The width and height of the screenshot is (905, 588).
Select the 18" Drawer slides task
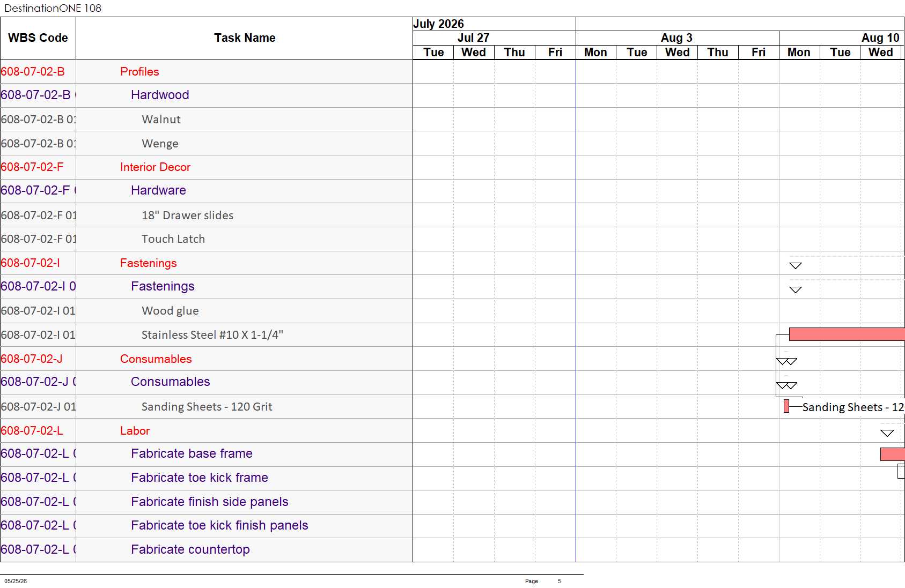[187, 215]
